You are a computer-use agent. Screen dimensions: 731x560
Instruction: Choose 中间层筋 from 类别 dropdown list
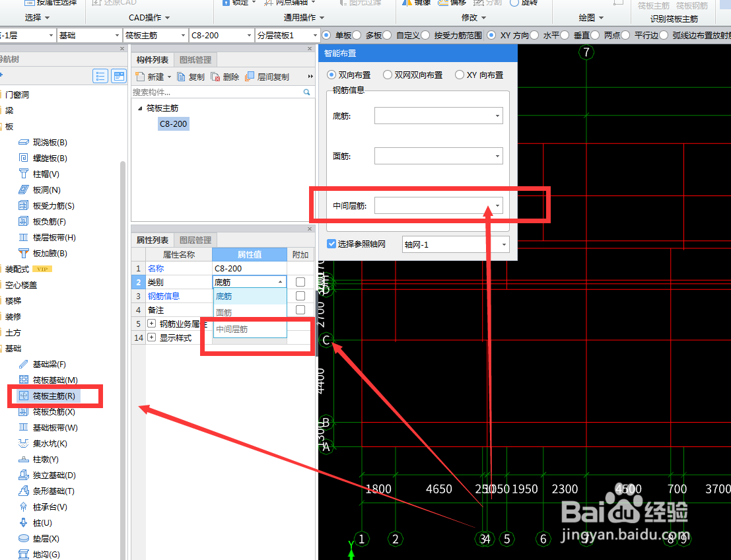[x=250, y=329]
